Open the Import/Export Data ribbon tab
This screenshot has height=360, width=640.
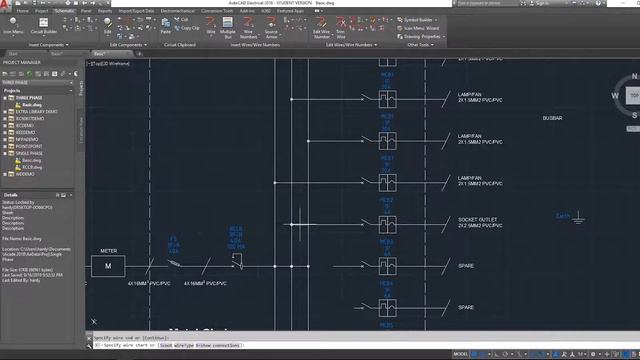pos(136,11)
